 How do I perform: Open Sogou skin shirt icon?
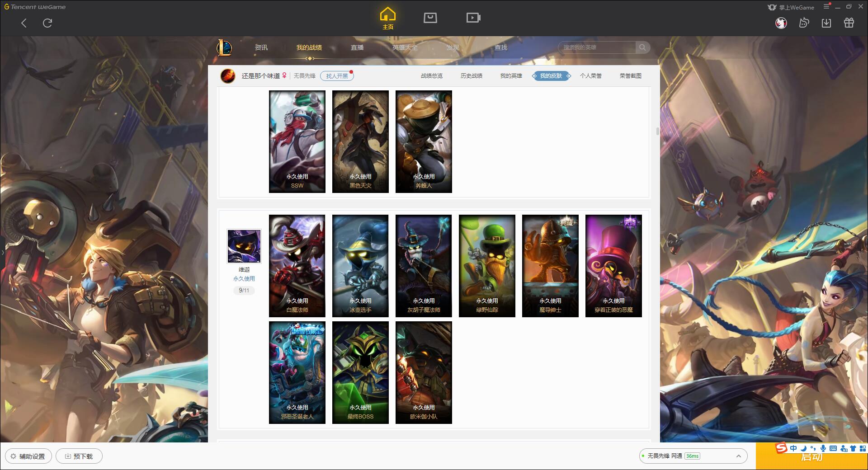click(853, 448)
